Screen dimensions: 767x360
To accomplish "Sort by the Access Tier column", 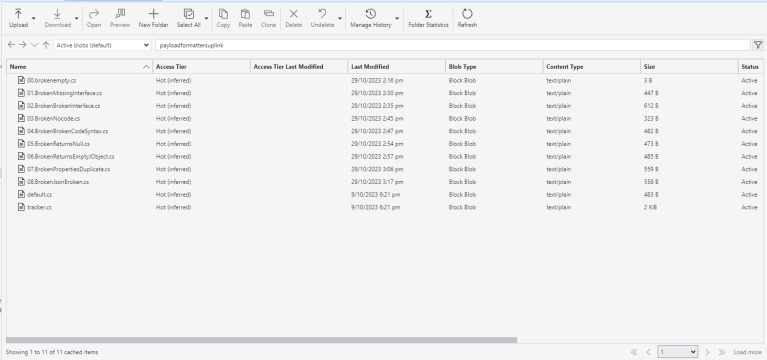I will (x=202, y=67).
